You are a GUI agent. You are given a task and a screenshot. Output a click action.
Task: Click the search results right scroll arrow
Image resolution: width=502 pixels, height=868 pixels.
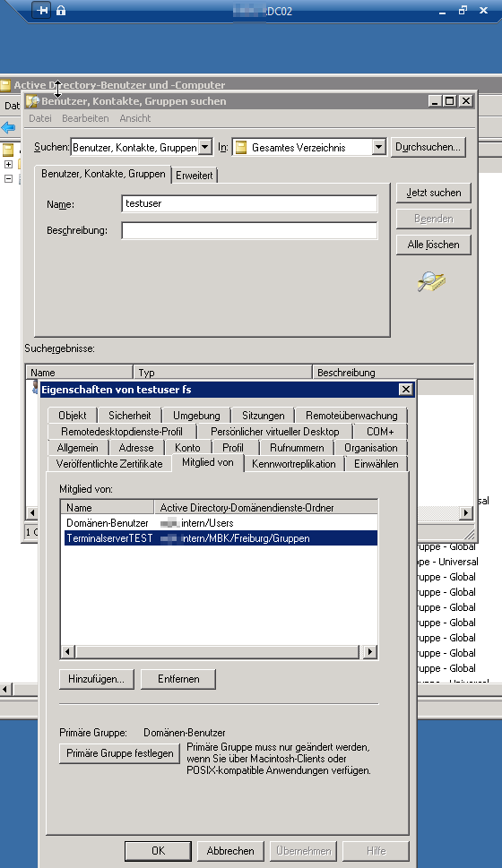click(x=466, y=513)
